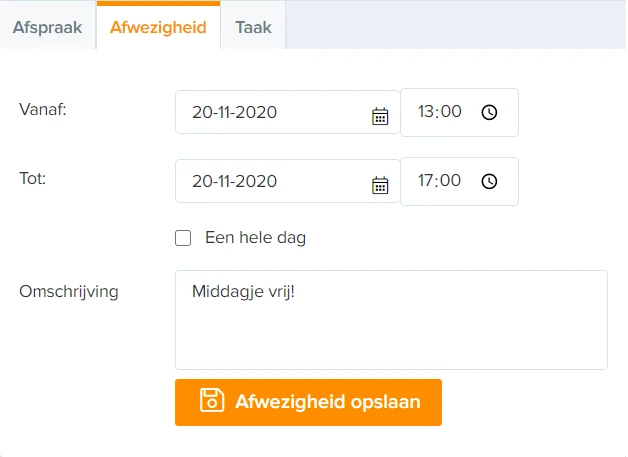Click the 'Tot:' label

coord(33,178)
